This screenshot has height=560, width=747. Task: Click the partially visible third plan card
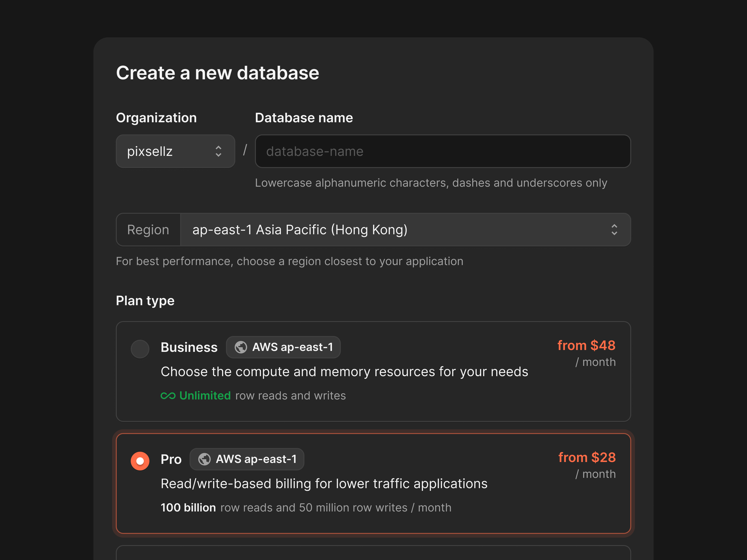[x=373, y=554]
